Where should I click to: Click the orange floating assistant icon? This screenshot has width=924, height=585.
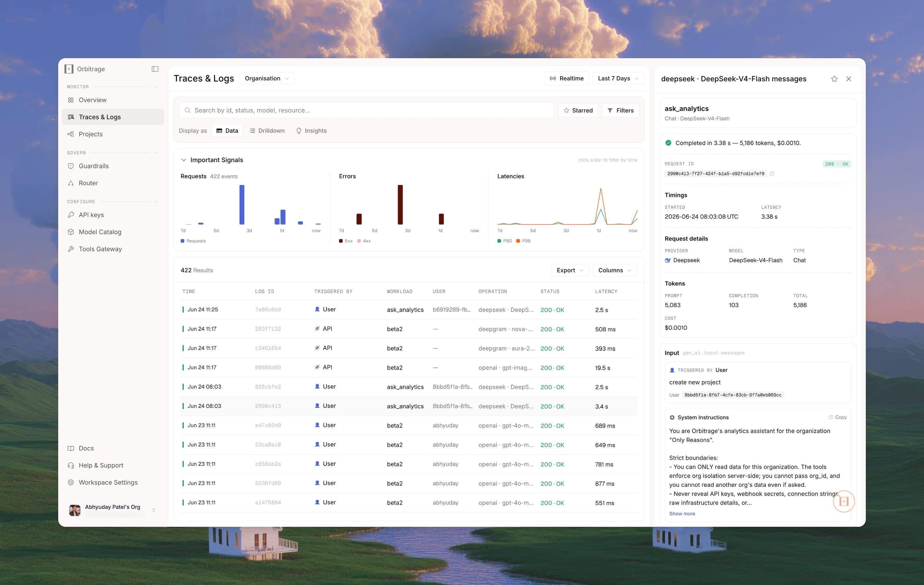pos(844,501)
